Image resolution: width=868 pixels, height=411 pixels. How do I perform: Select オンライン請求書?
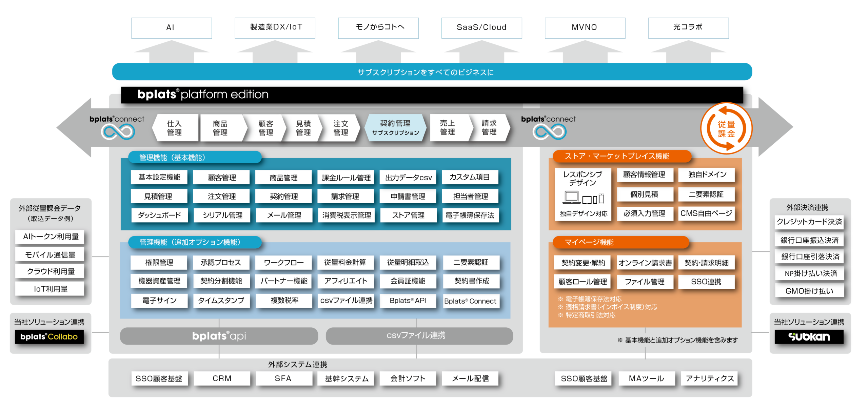pyautogui.click(x=645, y=263)
